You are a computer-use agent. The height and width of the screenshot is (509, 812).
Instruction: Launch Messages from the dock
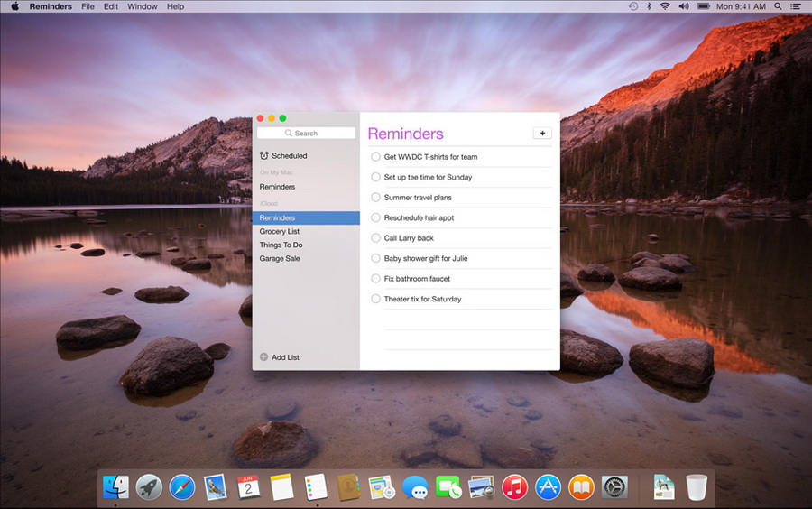(x=415, y=487)
